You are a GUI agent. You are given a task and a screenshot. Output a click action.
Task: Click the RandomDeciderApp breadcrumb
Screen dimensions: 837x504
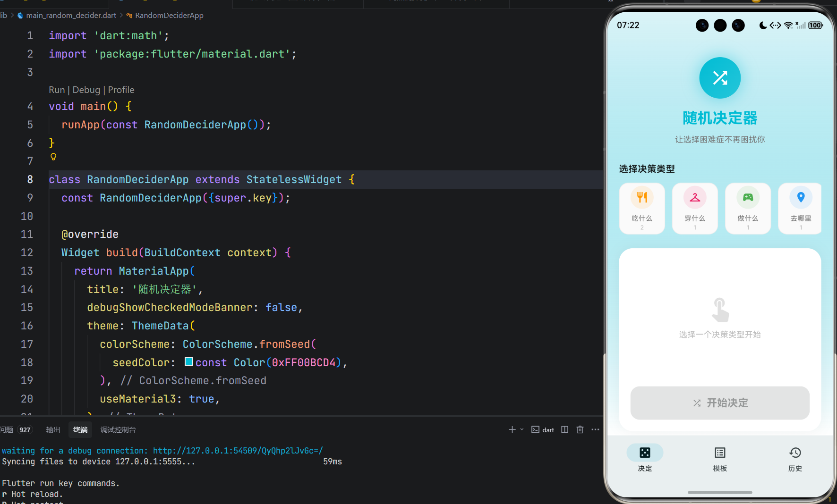(x=169, y=15)
